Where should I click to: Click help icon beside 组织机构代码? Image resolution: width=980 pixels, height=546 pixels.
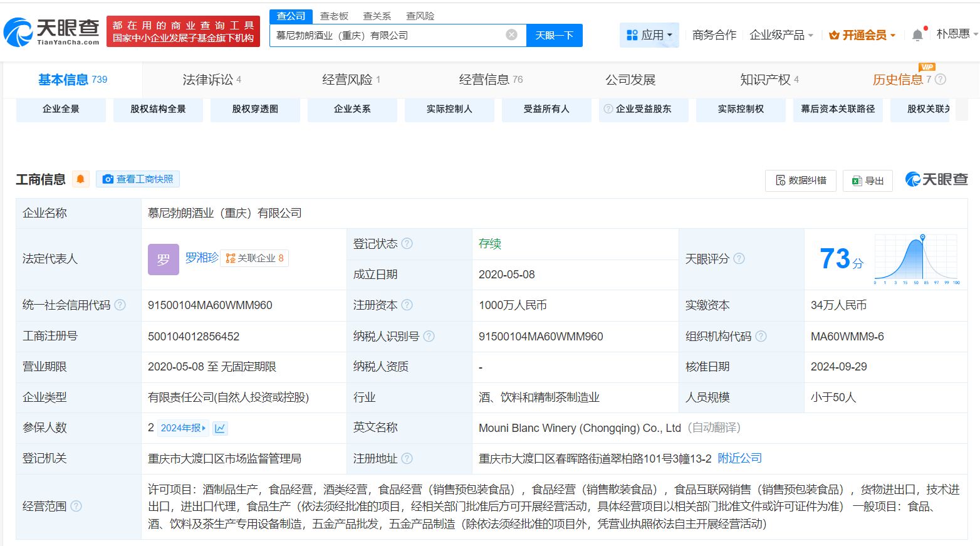[761, 337]
